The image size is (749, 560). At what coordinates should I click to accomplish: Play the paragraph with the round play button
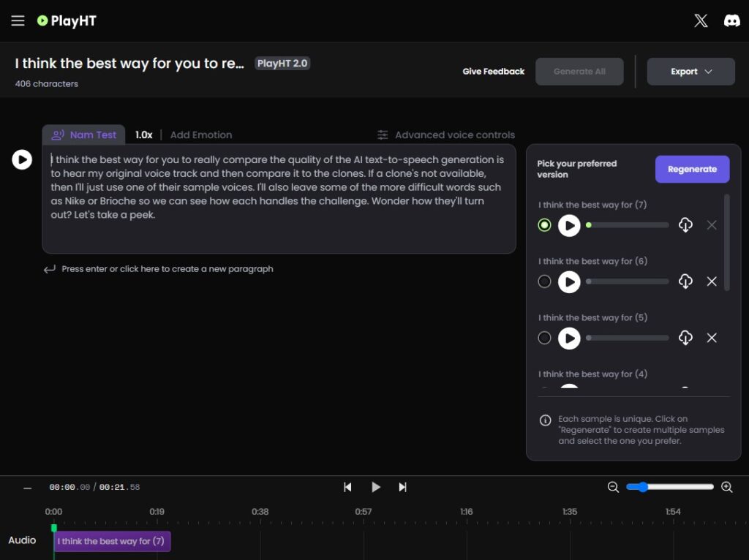click(x=22, y=159)
